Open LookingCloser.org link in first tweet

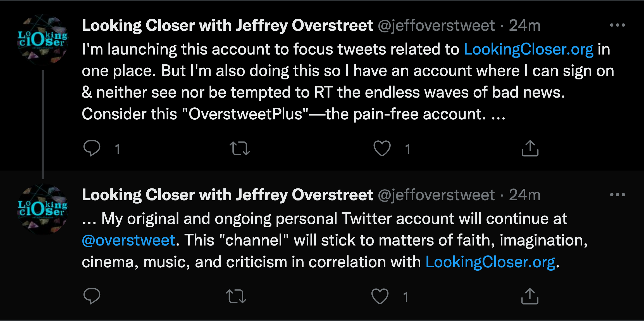528,49
